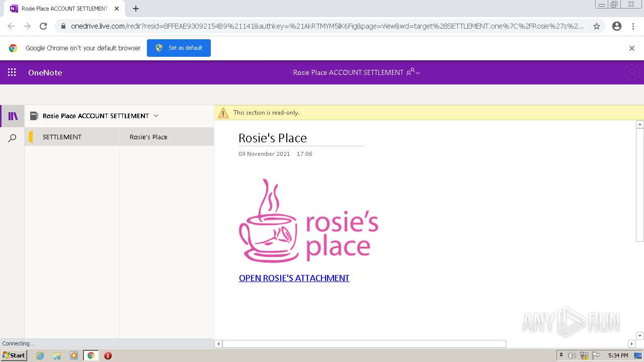
Task: Click the Chrome default browser message text
Action: (83, 48)
